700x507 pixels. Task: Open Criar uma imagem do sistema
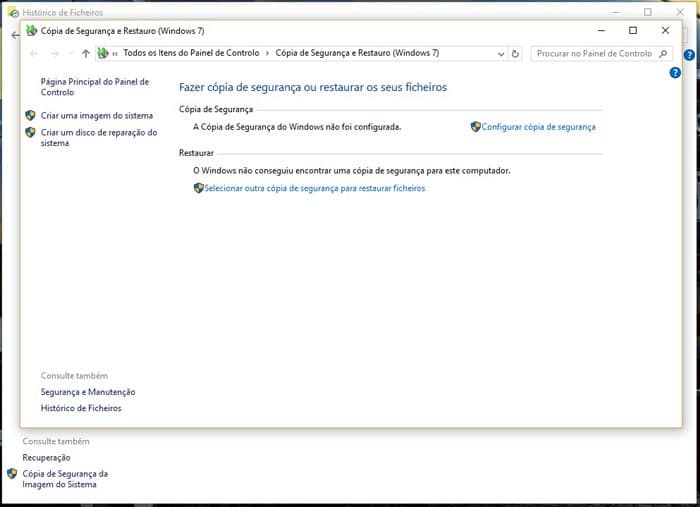tap(97, 116)
